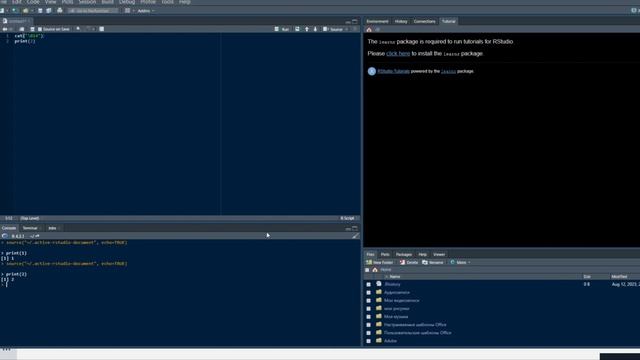Click the R logo icon in console header
The image size is (640, 360).
pos(4,236)
